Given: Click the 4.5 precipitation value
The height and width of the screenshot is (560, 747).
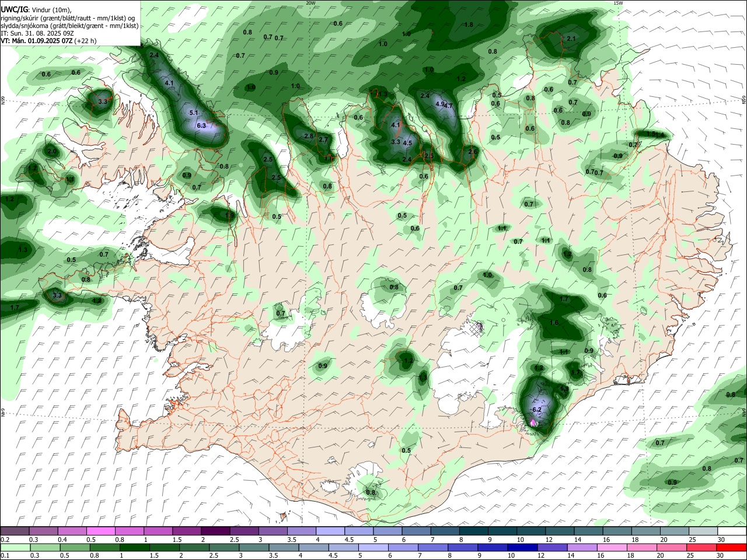Looking at the screenshot, I should [407, 143].
